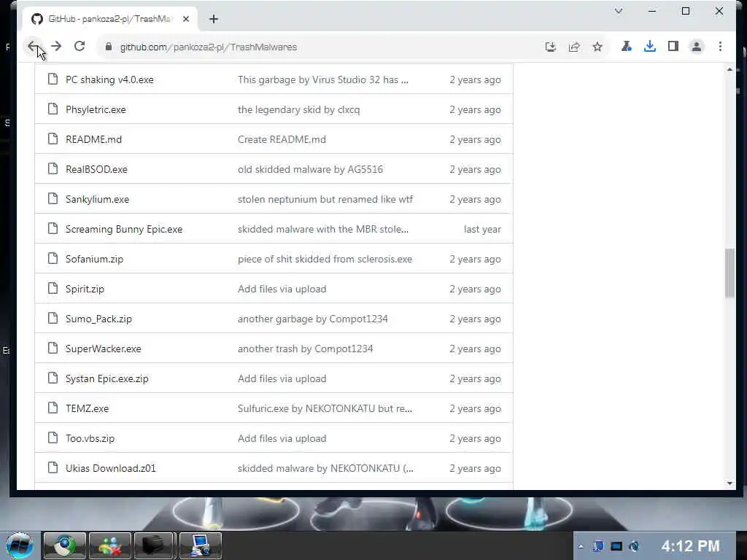Open the Chrome taskbar button
Viewport: 747px width, 560px height.
(x=64, y=545)
